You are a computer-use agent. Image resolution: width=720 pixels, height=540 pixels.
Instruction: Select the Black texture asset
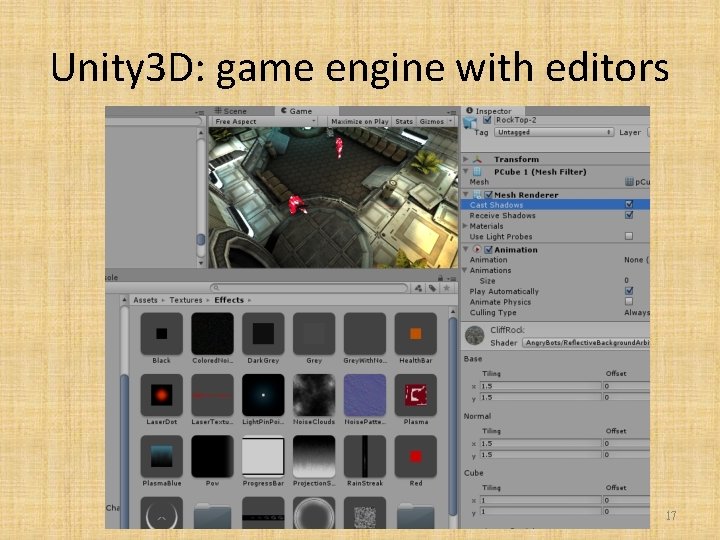162,334
